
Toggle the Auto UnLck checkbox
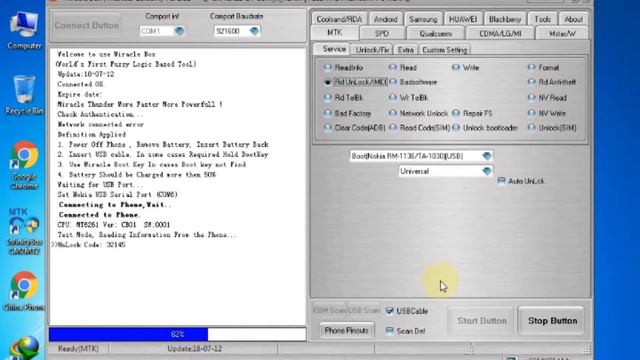502,181
